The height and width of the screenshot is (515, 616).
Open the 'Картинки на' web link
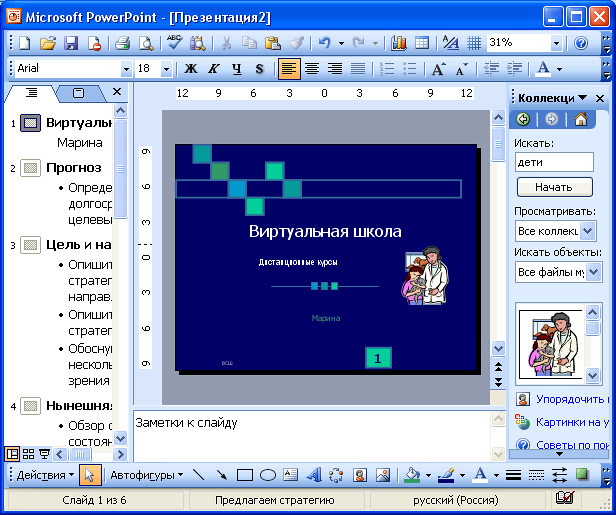(x=572, y=422)
